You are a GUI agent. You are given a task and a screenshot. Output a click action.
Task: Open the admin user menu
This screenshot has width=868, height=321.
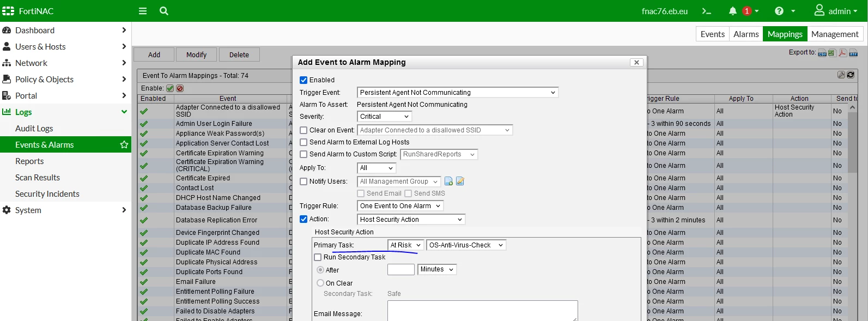[x=835, y=11]
